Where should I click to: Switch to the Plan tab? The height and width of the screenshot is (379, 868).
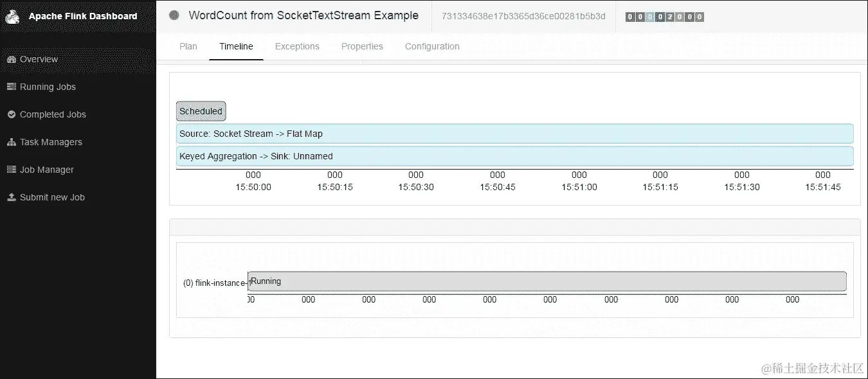coord(188,46)
